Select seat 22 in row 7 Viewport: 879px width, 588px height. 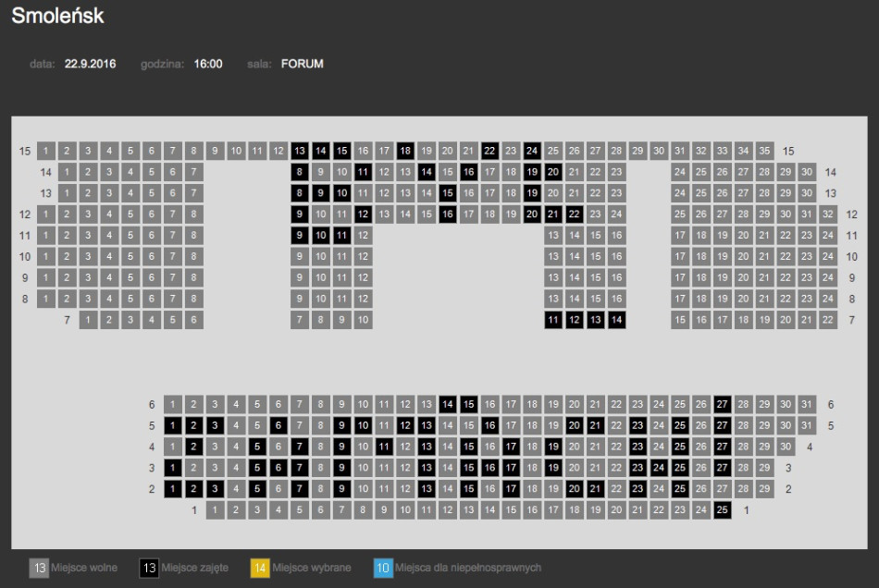pyautogui.click(x=828, y=320)
